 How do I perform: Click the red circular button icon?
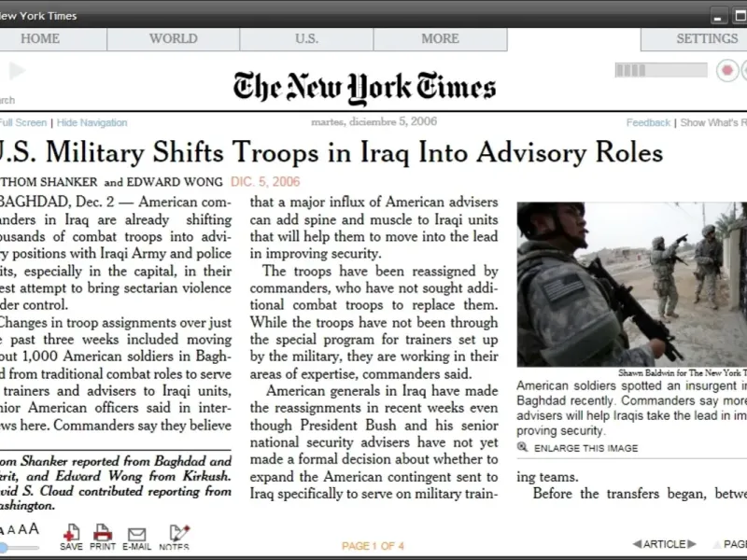tap(727, 71)
